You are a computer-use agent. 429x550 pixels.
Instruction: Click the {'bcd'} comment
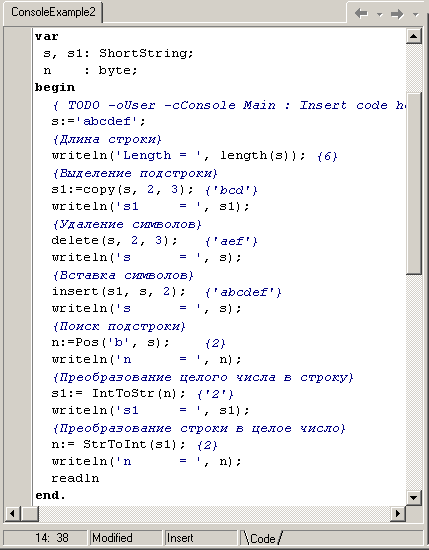coord(231,190)
